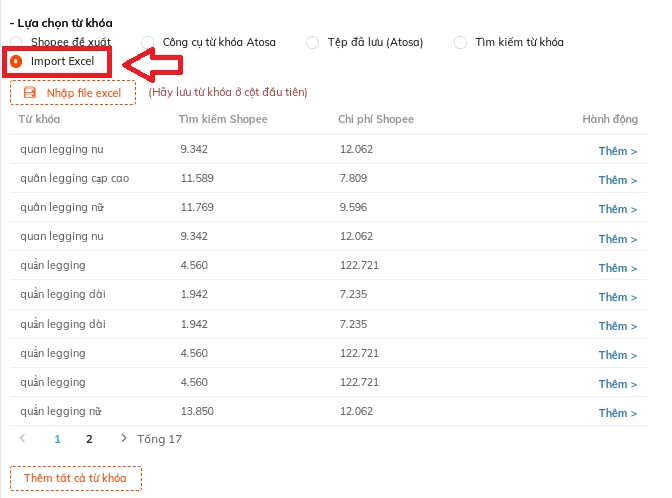Go to next page arrow
The image size is (672, 498).
click(123, 438)
